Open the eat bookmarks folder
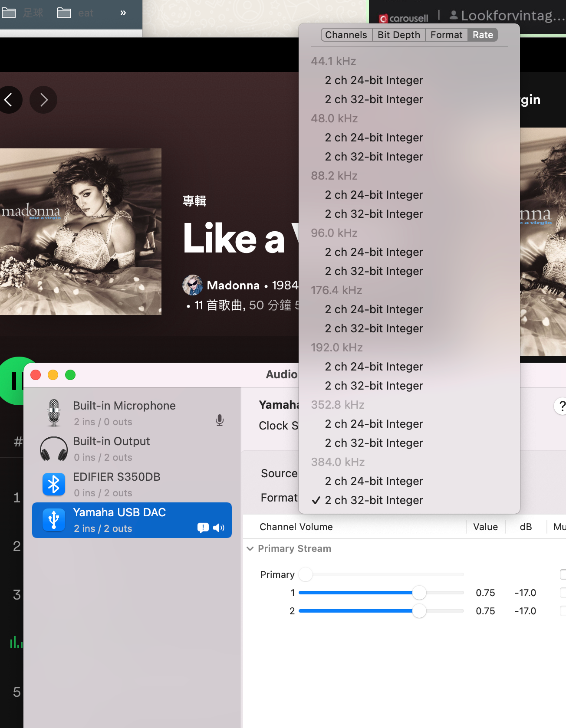 point(76,13)
